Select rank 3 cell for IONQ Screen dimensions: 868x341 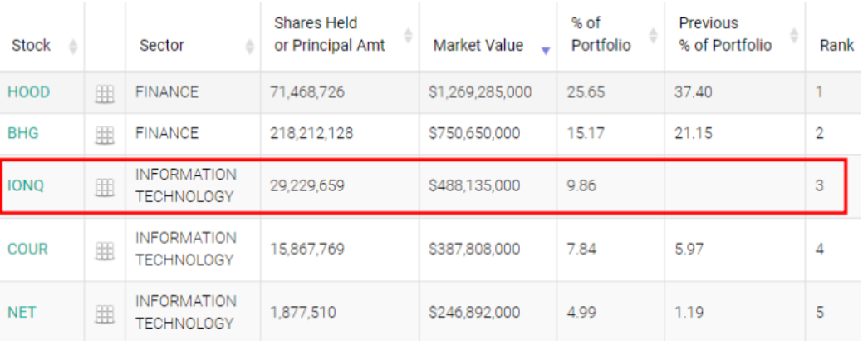(x=820, y=185)
